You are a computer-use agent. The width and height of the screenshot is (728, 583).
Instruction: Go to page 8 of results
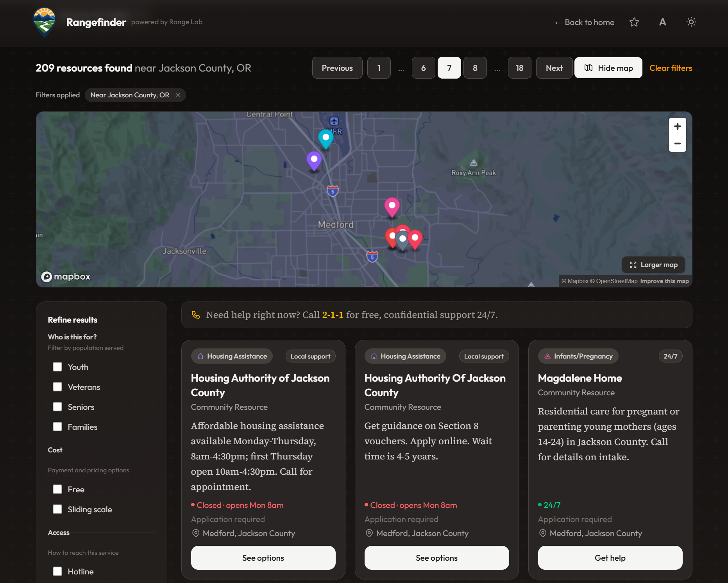click(x=475, y=68)
